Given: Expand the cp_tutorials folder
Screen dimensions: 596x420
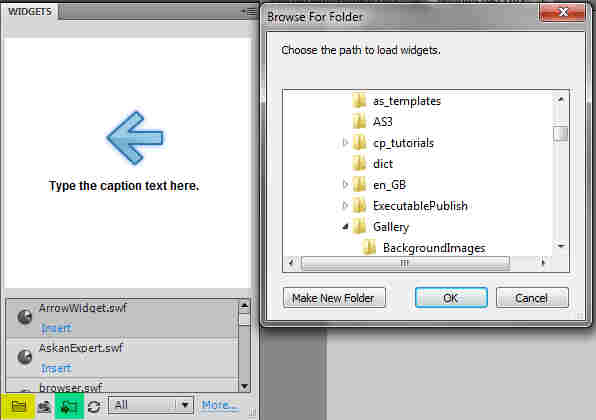Looking at the screenshot, I should coord(345,143).
